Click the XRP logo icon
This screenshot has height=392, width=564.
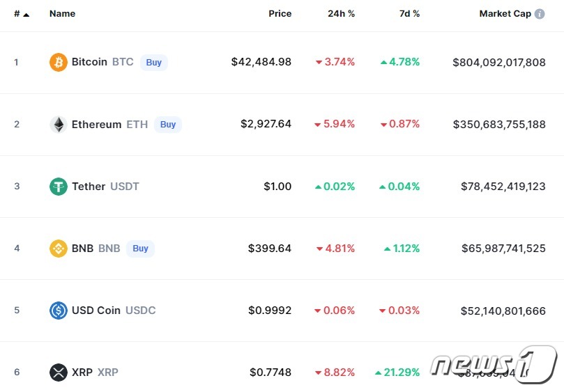[x=59, y=373]
